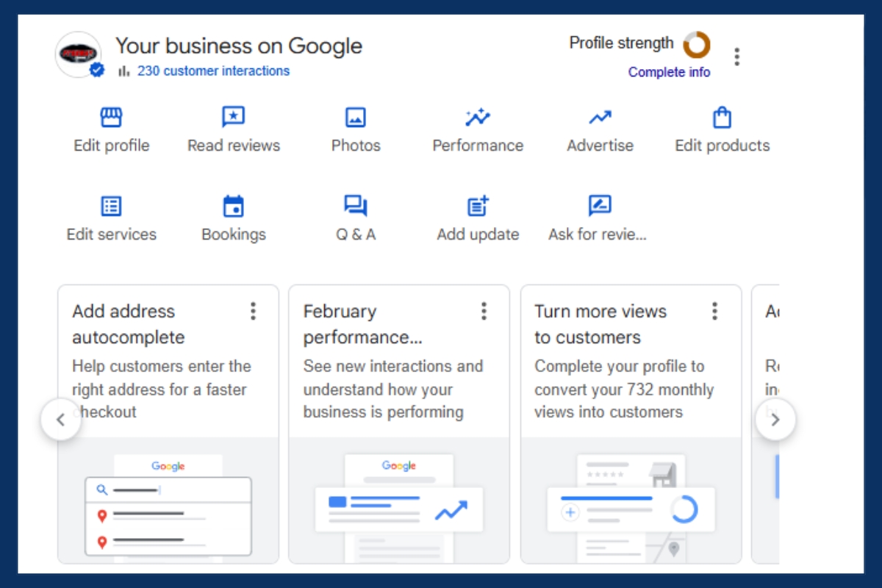Screen dimensions: 882x588
Task: Click the Ask for reviews label
Action: (598, 234)
